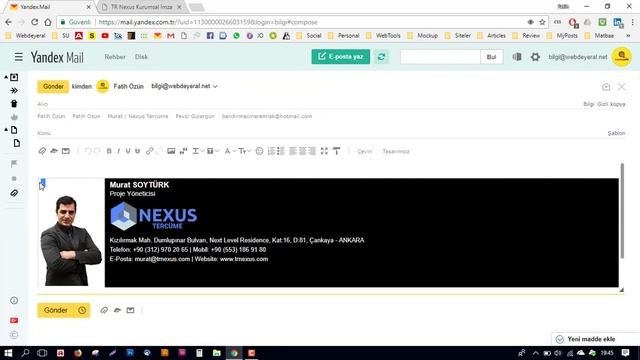640x360 pixels.
Task: Focus the mail search field
Action: coord(440,57)
